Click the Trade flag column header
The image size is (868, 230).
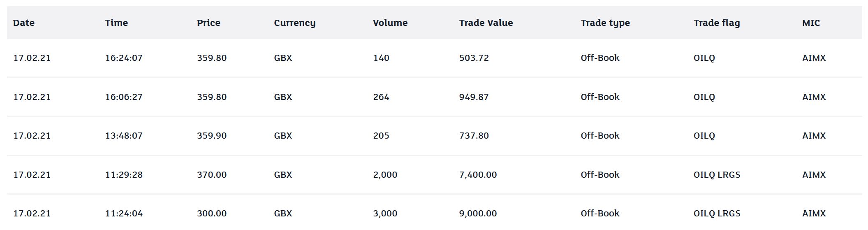click(716, 23)
